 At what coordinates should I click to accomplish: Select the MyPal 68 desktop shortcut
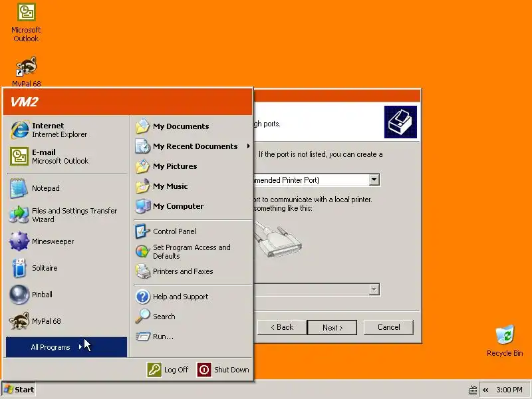tap(26, 71)
